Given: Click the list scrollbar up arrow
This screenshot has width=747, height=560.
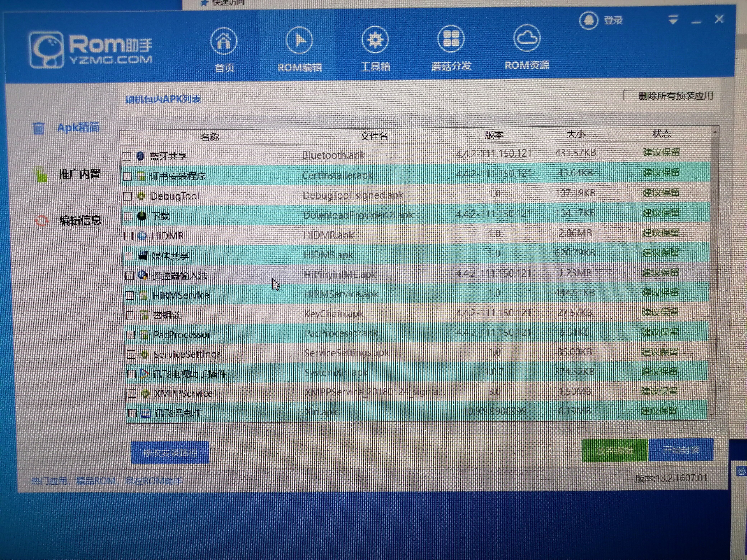Looking at the screenshot, I should [715, 132].
